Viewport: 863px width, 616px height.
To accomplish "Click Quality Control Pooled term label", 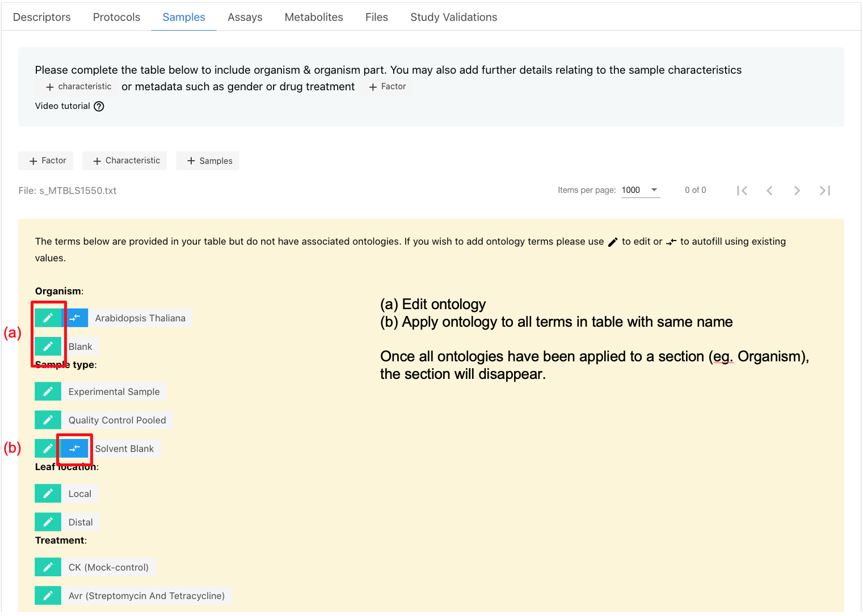I will [x=117, y=420].
